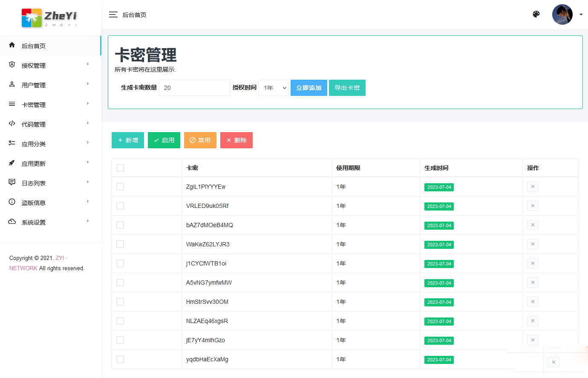Select the checkbox for card A5vNG7ymfwMW
588x378 pixels.
click(x=120, y=283)
